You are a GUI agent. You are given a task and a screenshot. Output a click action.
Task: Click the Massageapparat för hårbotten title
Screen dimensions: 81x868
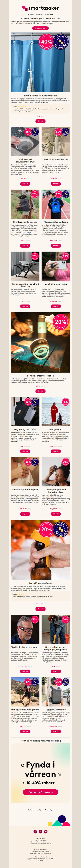[56, 491]
